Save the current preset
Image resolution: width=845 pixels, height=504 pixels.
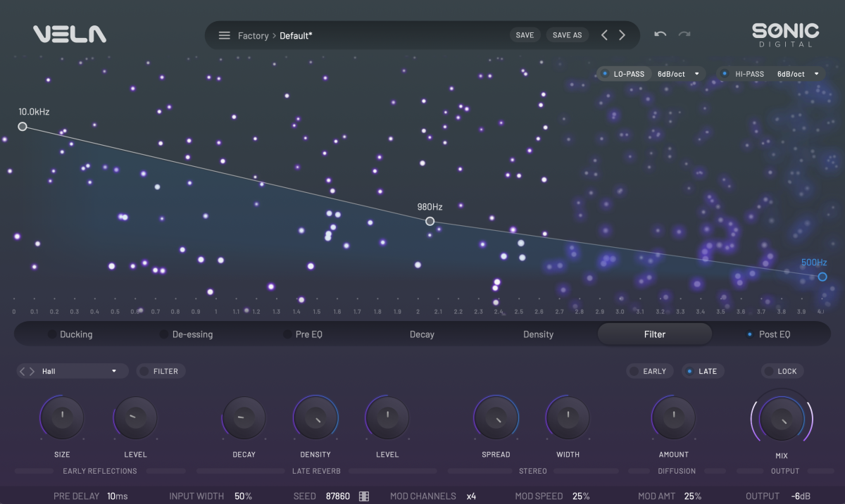pos(525,35)
